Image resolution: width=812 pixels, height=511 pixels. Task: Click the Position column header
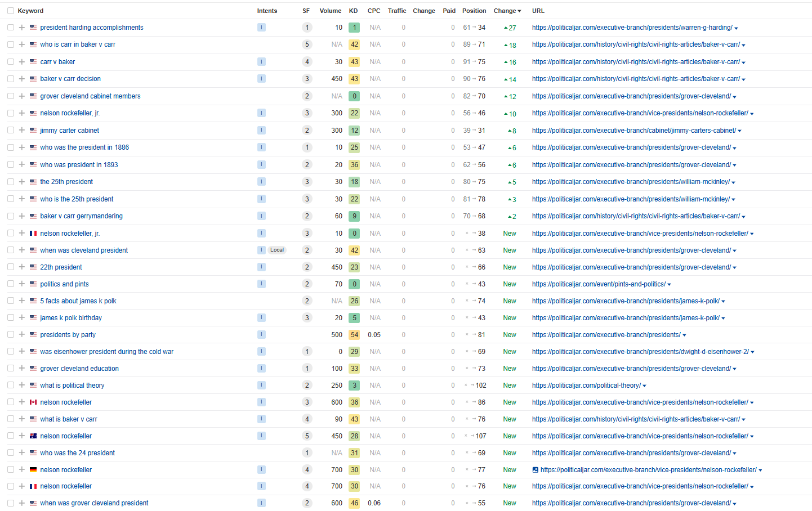tap(474, 11)
